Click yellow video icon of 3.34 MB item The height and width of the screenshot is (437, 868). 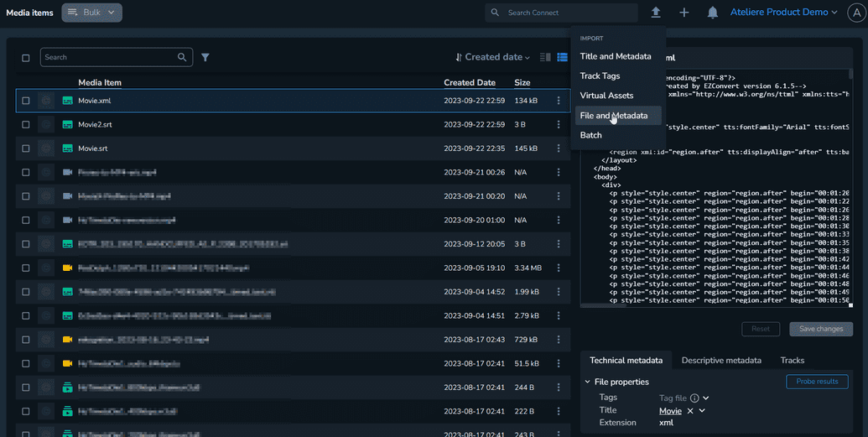[x=68, y=268]
